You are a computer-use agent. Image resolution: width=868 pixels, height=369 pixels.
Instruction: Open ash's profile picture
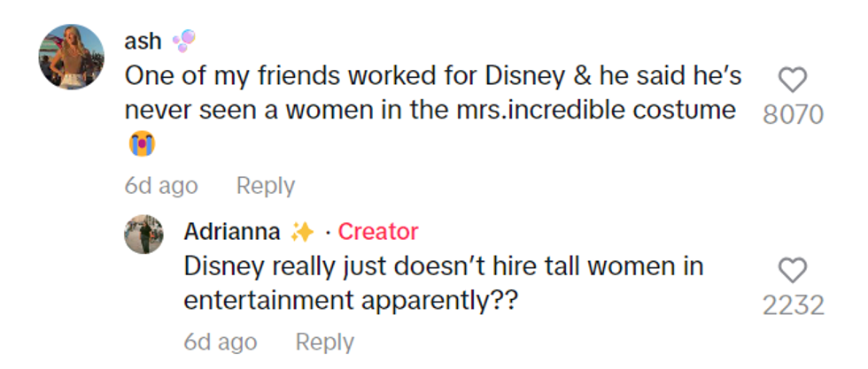tap(72, 58)
